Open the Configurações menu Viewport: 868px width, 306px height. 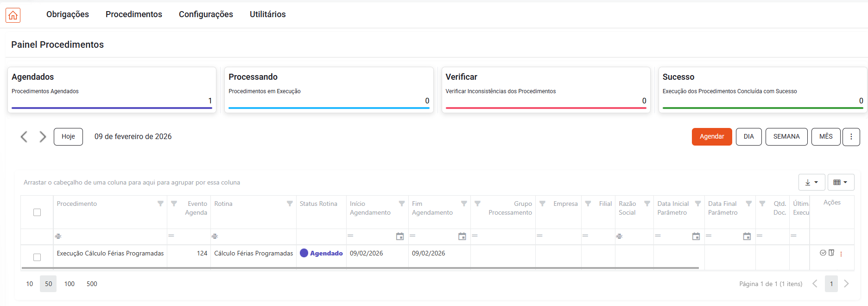click(206, 14)
